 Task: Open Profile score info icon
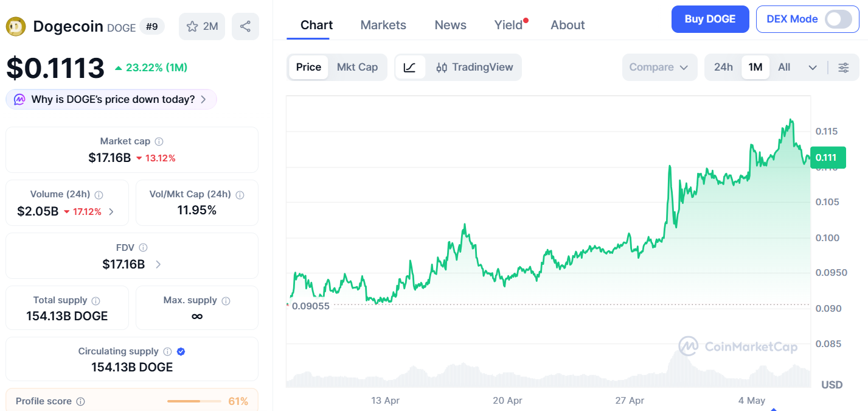80,402
